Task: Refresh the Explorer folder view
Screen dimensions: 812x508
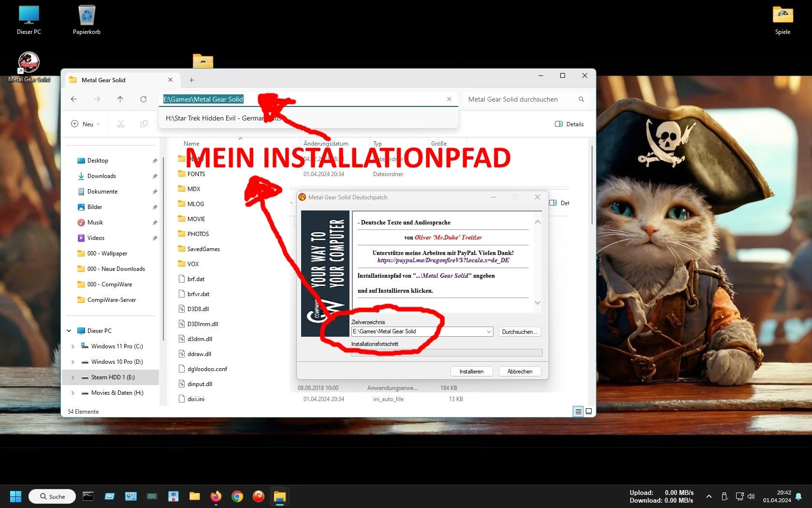Action: [x=144, y=99]
